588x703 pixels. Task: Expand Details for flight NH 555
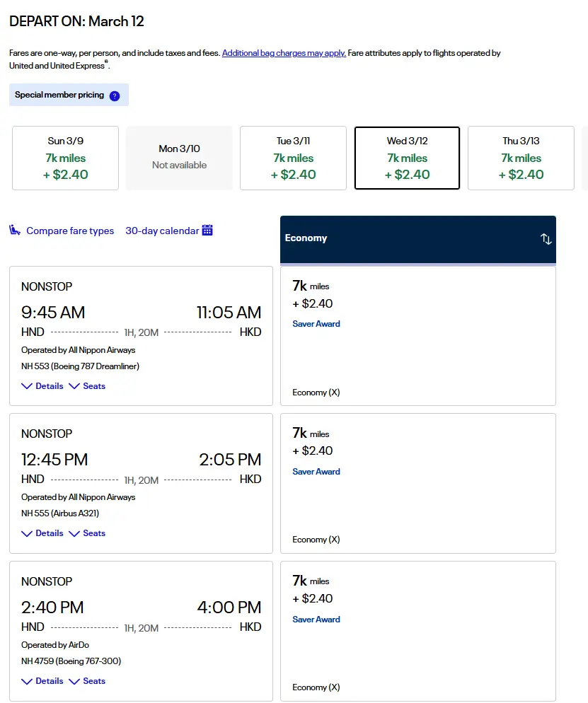click(42, 533)
